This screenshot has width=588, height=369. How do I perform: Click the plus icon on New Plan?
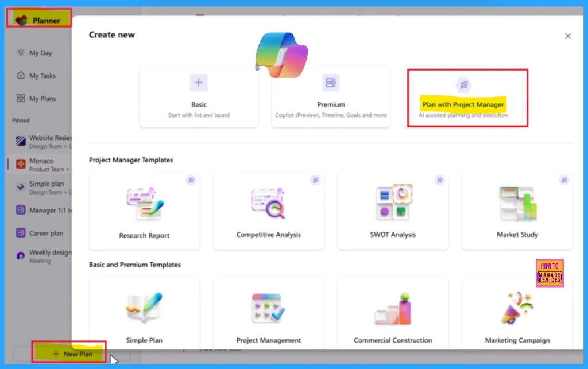click(x=56, y=354)
